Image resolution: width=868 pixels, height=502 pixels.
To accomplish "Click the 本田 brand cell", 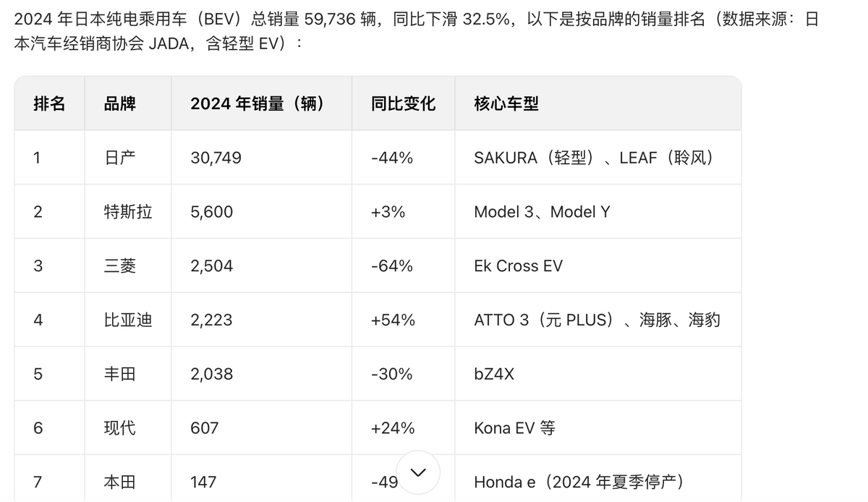I will coord(120,482).
